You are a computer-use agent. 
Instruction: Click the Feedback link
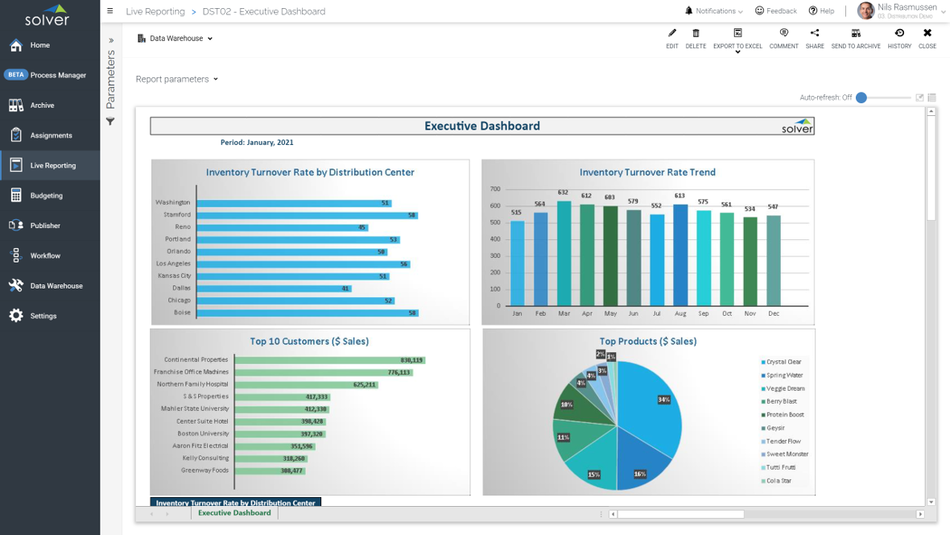[x=775, y=11]
